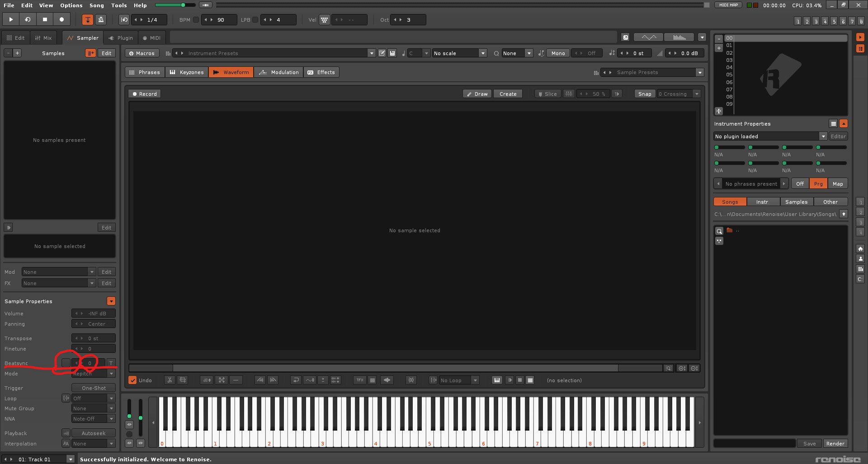Screen dimensions: 868x464
Task: Select the Samples browser tab
Action: (x=796, y=202)
